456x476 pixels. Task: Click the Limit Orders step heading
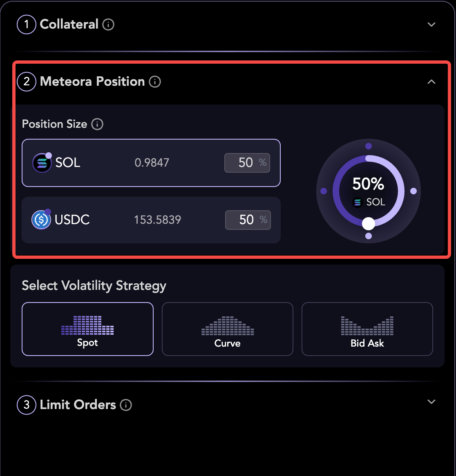pyautogui.click(x=78, y=405)
